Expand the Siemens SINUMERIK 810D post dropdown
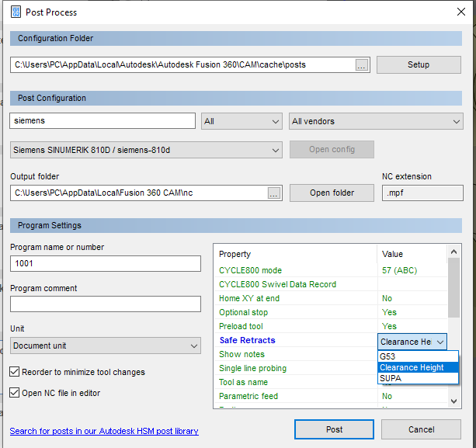476x448 pixels. 146,150
